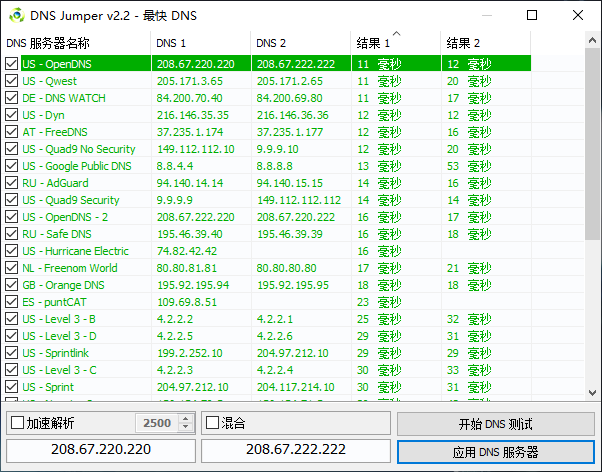Toggle the ES - puntCAT checkbox
602x472 pixels.
12,301
